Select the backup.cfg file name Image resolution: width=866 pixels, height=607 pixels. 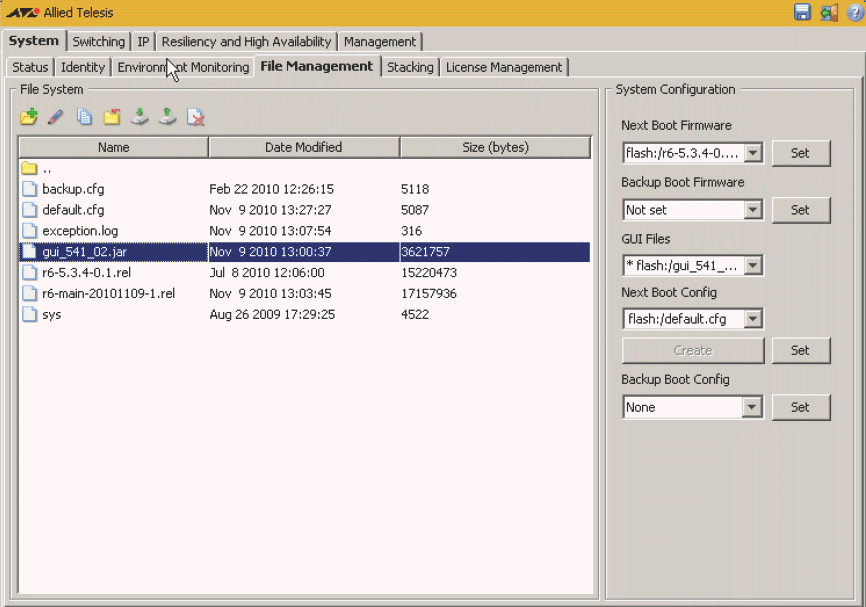pyautogui.click(x=73, y=189)
